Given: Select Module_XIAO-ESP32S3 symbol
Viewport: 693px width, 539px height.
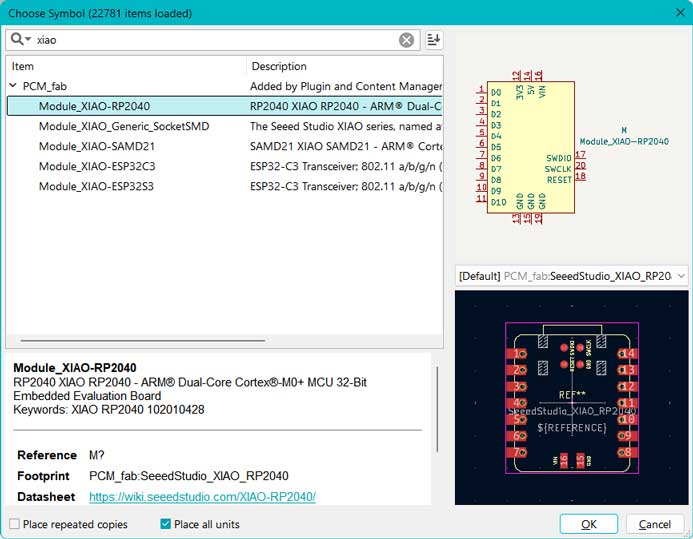Looking at the screenshot, I should pos(96,186).
